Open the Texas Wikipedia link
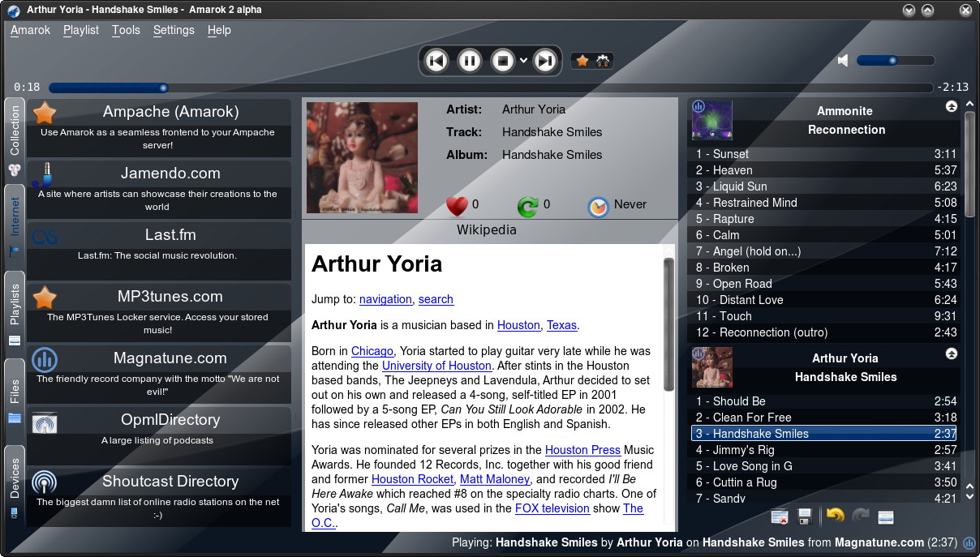 [561, 325]
